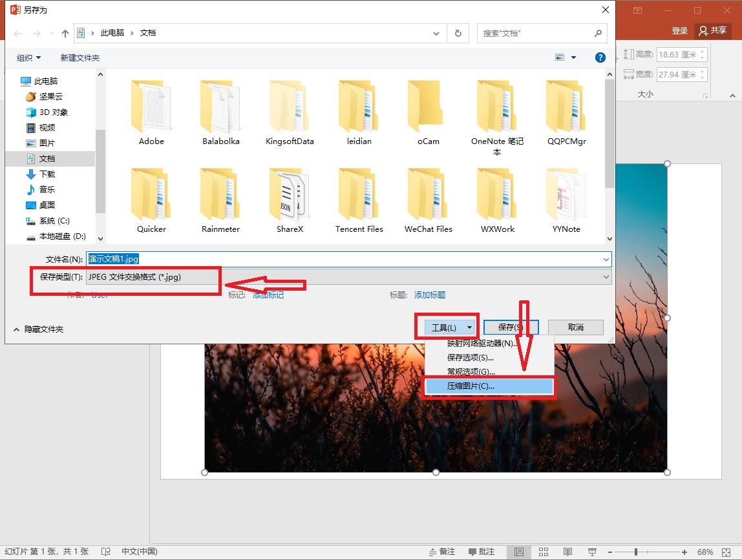742x560 pixels.
Task: Click the search magnifier icon
Action: [x=598, y=33]
